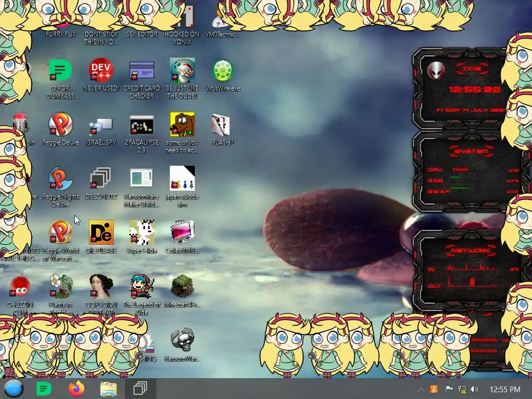This screenshot has height=399, width=532.
Task: Click the Friday date line on widget
Action: [470, 110]
